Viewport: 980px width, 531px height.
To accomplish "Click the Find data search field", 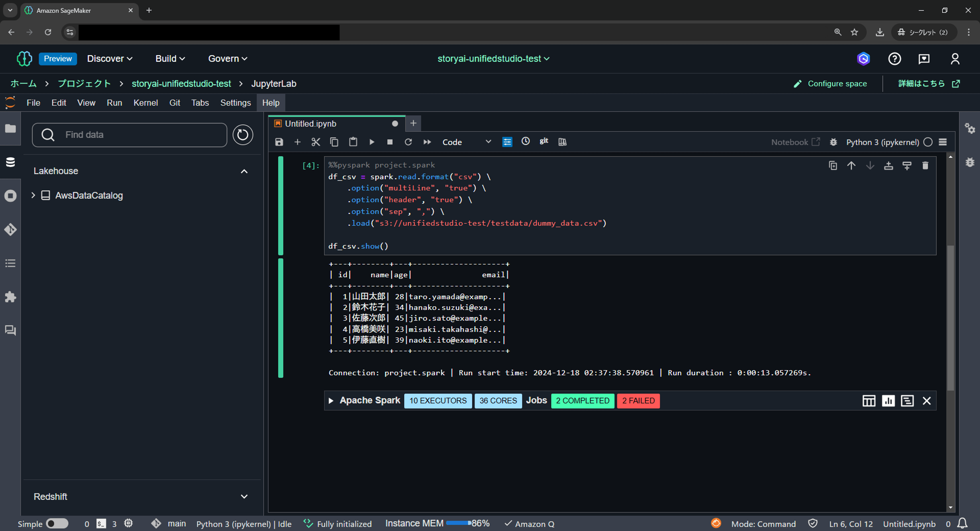I will click(x=130, y=135).
